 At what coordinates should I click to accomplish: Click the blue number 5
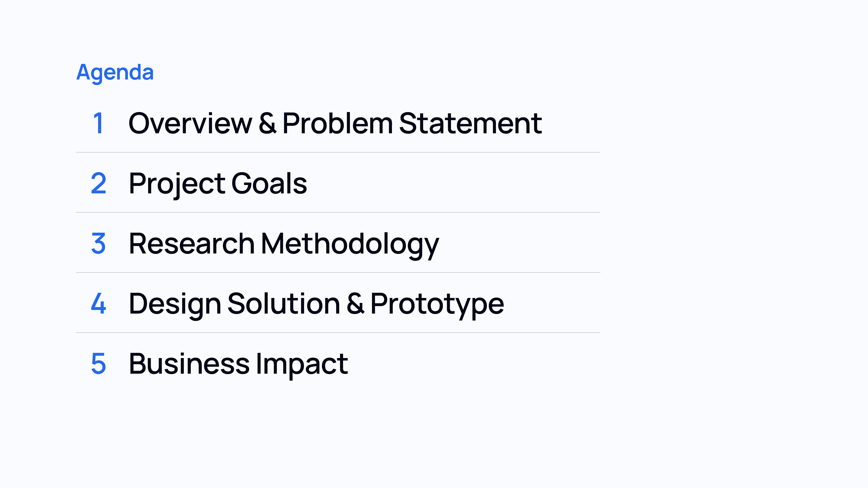point(98,363)
